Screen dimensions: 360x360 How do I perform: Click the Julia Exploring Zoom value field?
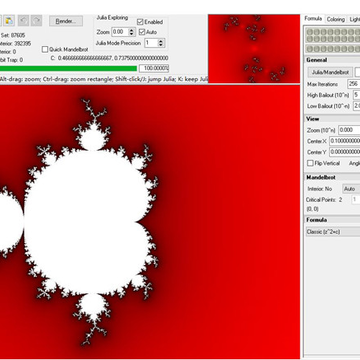click(120, 32)
